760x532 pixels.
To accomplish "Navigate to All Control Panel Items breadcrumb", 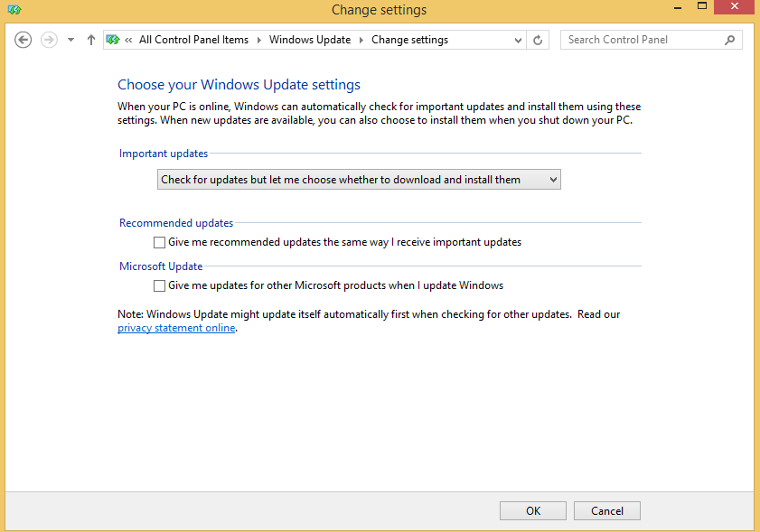I will pyautogui.click(x=193, y=40).
